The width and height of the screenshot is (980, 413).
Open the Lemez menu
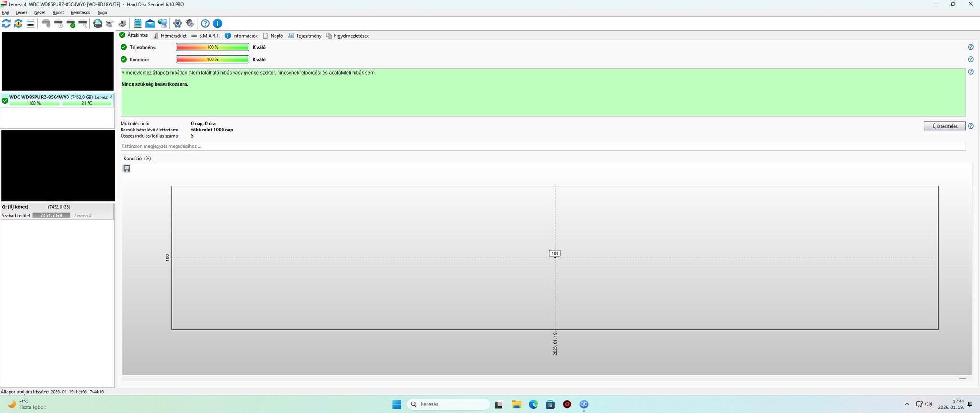tap(22, 13)
